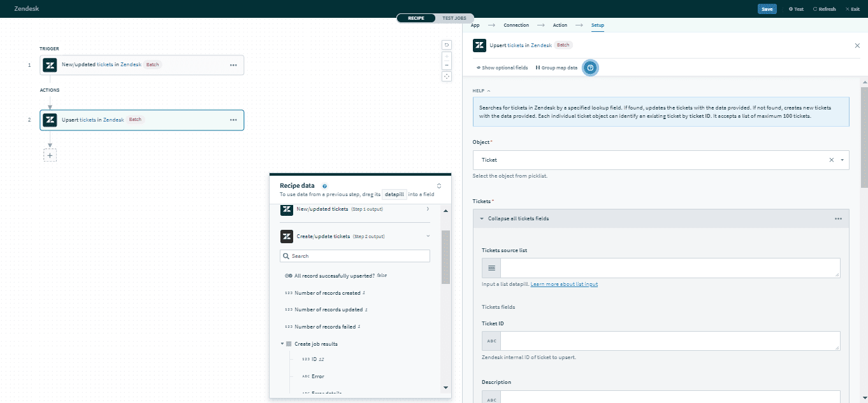868x403 pixels.
Task: Click the plus icon to add a new step
Action: [x=50, y=155]
